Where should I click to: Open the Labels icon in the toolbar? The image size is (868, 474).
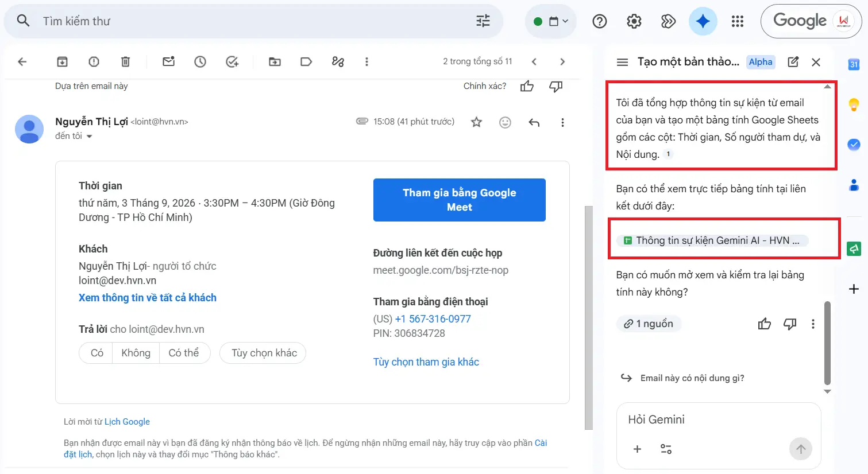point(306,61)
